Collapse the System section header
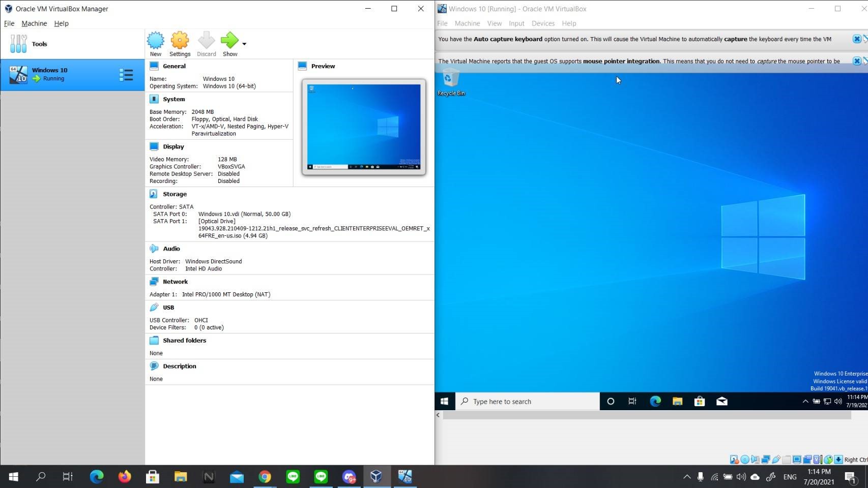Screen dimensions: 868x488 (173, 99)
